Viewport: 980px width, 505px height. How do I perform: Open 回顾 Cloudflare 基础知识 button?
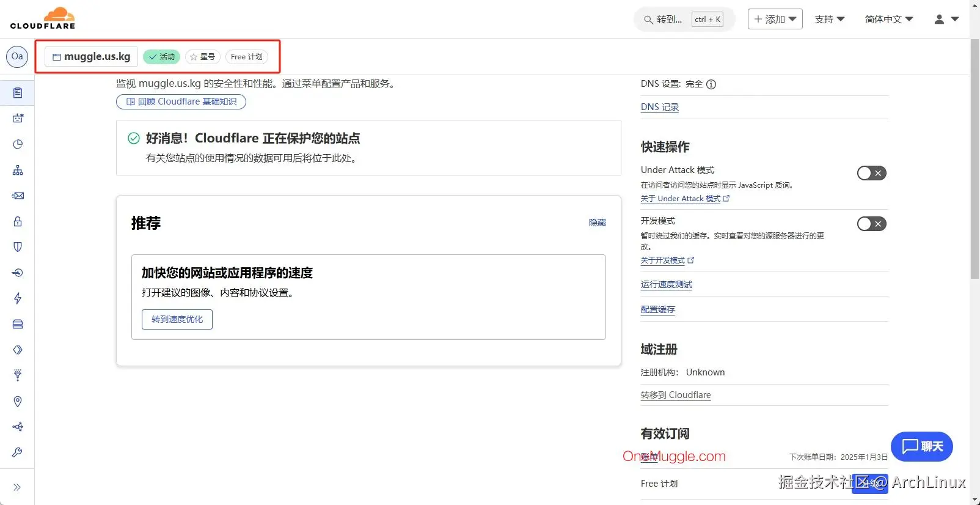(181, 101)
